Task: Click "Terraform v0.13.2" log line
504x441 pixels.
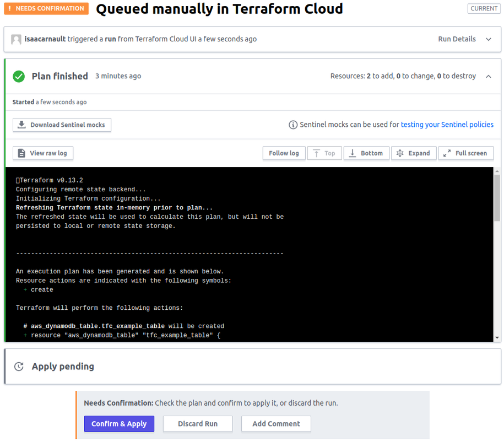Action: pyautogui.click(x=50, y=180)
